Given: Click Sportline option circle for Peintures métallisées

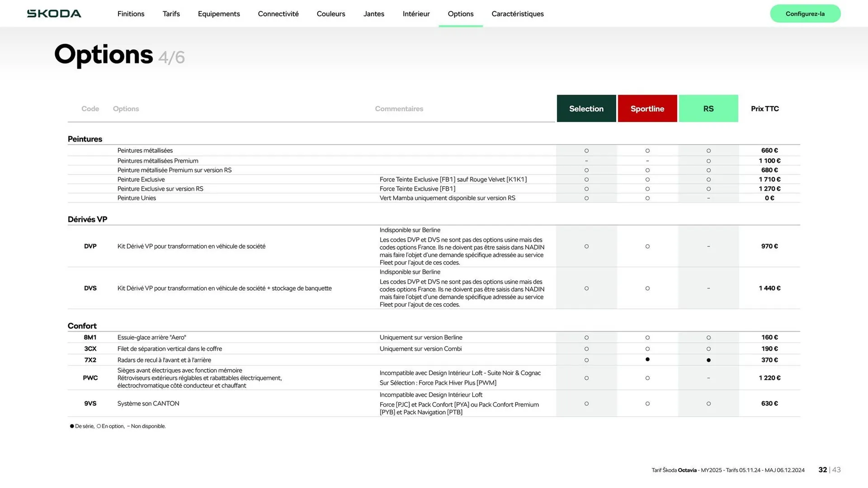Looking at the screenshot, I should click(x=647, y=150).
